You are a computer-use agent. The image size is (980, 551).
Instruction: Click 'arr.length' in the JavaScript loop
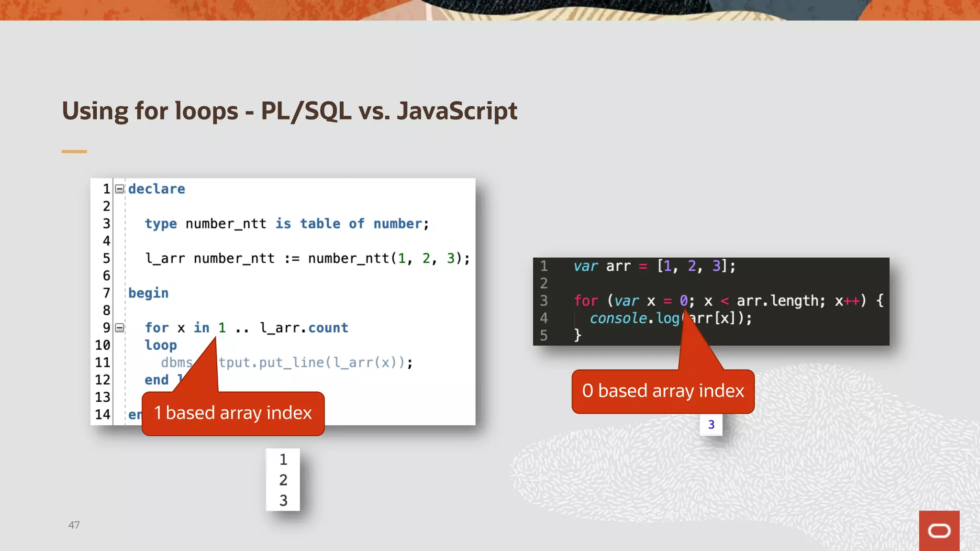pyautogui.click(x=778, y=301)
